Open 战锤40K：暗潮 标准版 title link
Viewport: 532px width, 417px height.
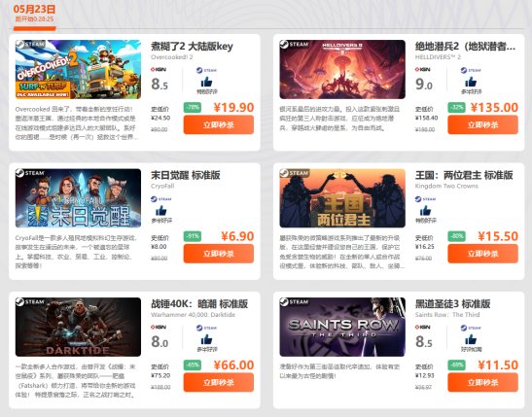click(x=199, y=304)
